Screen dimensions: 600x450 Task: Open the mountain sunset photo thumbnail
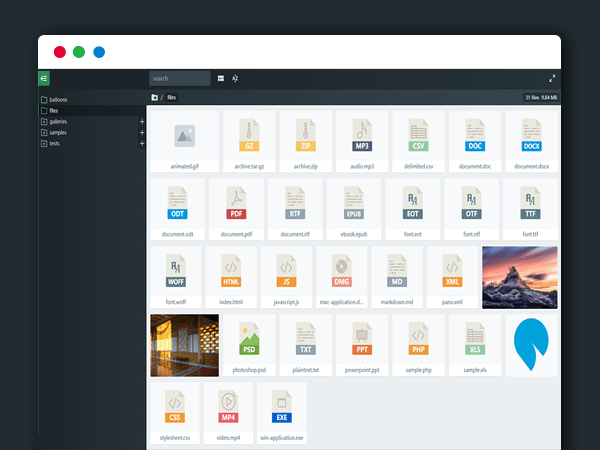tap(519, 277)
